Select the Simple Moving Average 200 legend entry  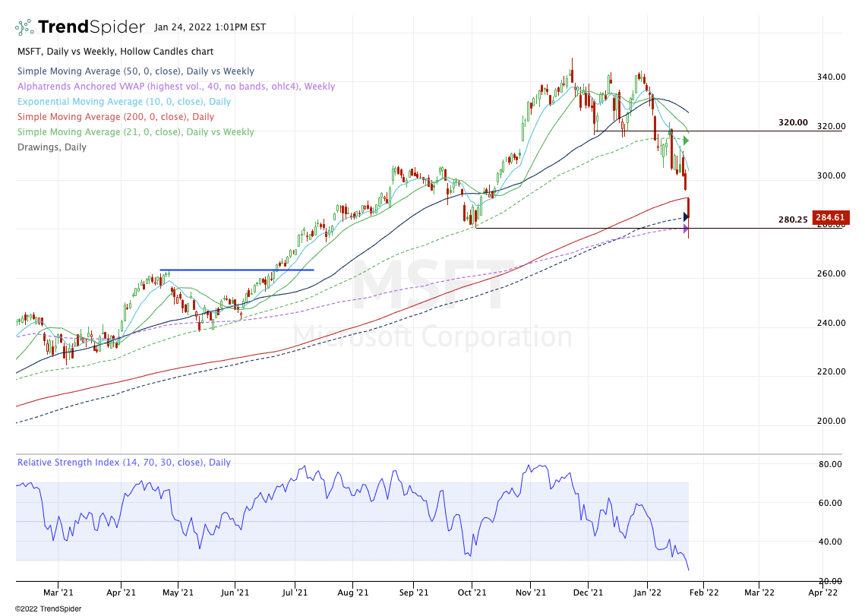point(115,117)
